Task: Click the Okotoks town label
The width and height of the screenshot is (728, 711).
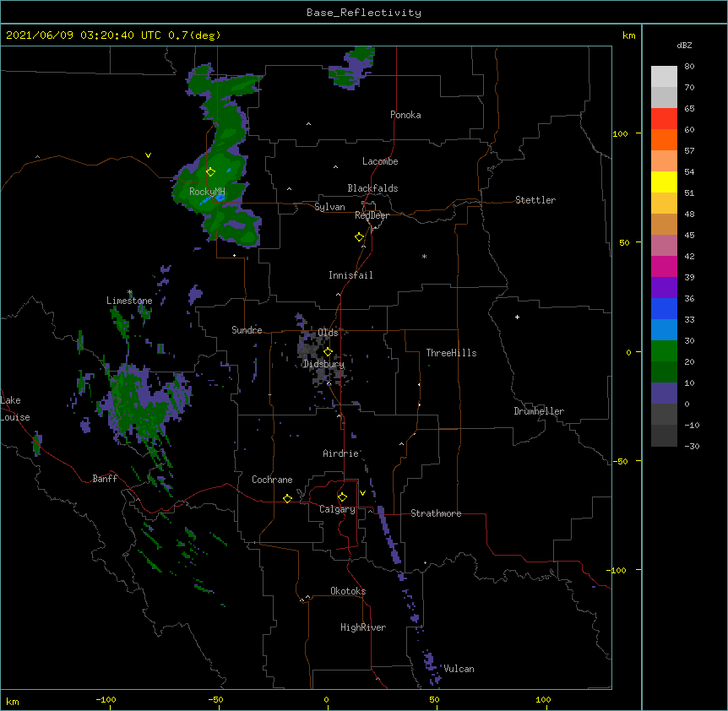Action: pos(348,591)
